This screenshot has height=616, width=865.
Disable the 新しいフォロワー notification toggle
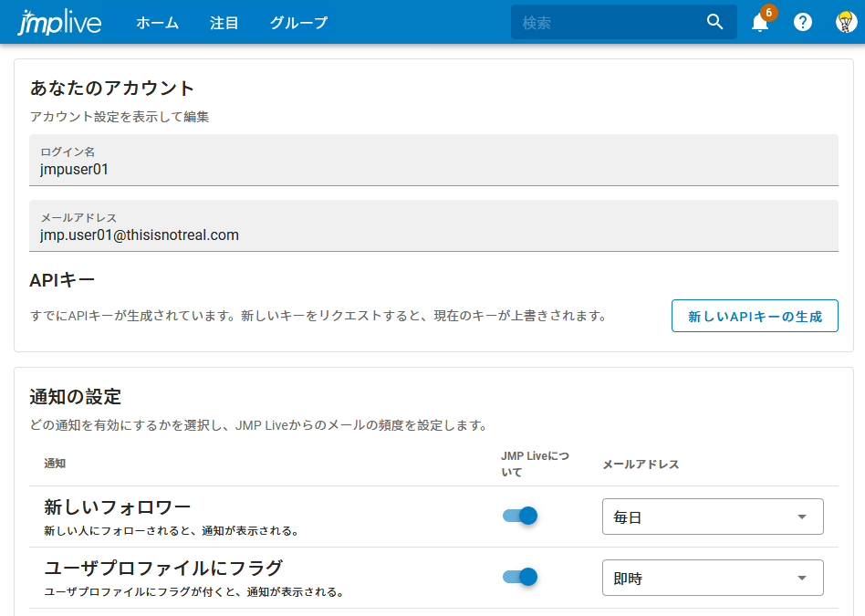tap(521, 516)
